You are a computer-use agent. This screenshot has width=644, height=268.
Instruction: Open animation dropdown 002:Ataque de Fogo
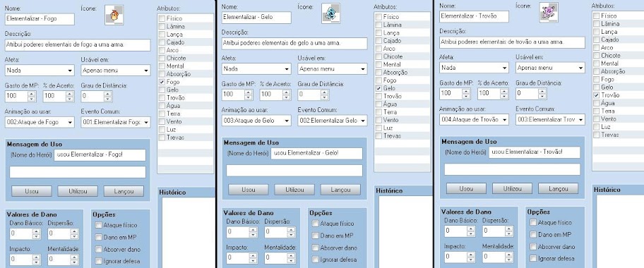pos(40,122)
